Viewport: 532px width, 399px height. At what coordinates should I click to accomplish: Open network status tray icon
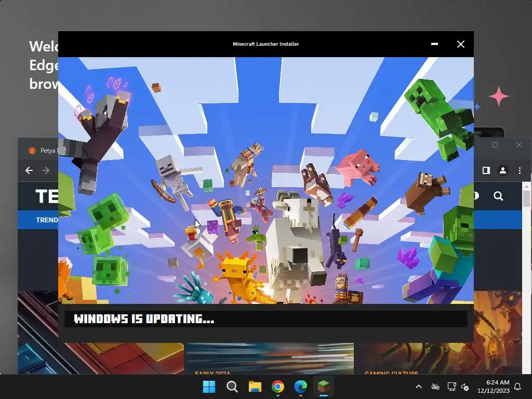pos(451,387)
